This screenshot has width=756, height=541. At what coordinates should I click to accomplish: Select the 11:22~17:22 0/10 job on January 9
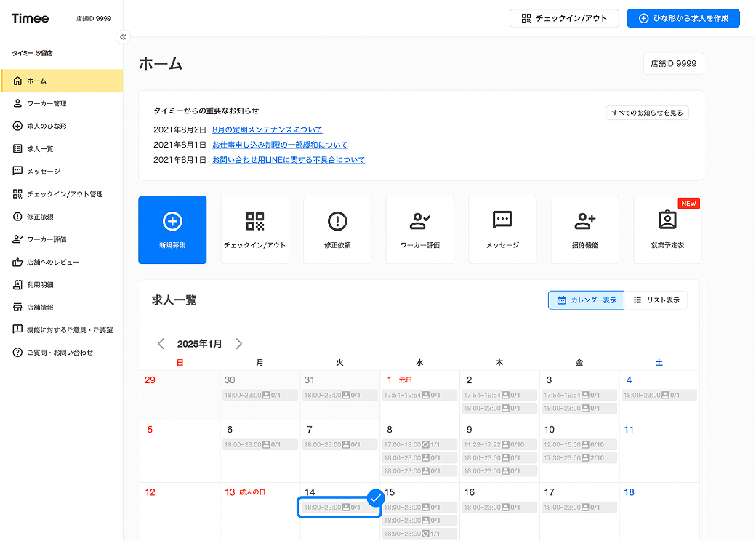click(499, 444)
